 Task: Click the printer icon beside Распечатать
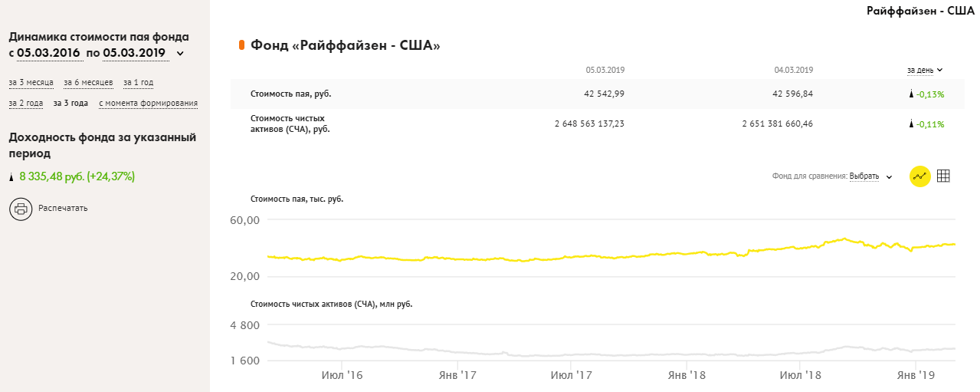point(21,208)
